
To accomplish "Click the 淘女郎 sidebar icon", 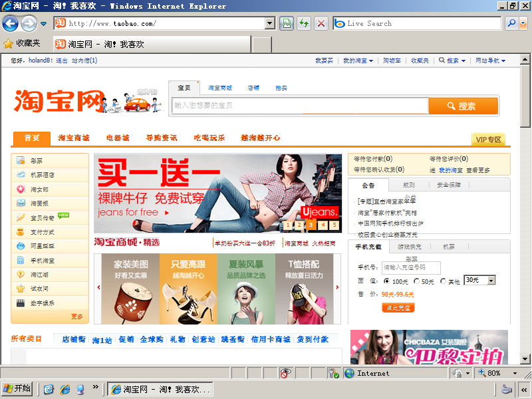I will click(21, 189).
